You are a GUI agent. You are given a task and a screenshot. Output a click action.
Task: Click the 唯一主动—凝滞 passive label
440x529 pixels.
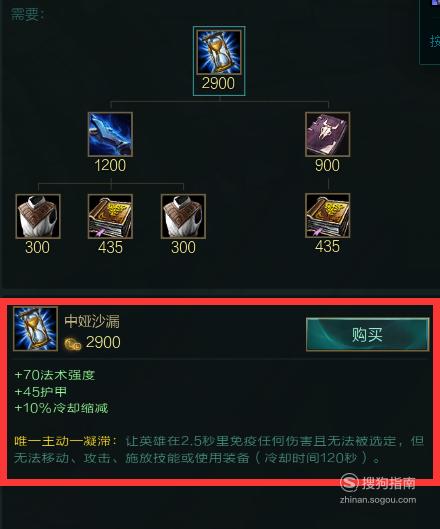65,441
